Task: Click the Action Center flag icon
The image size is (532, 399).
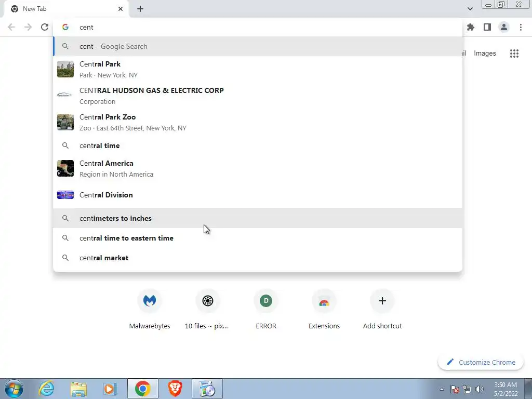Action: (x=455, y=389)
